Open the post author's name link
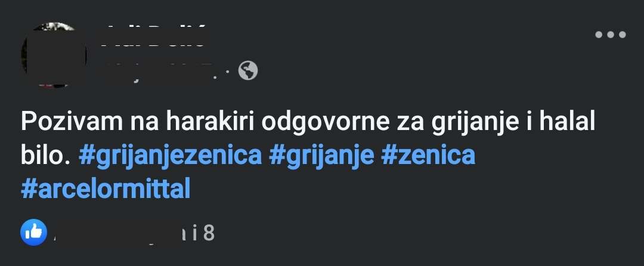The height and width of the screenshot is (266, 644). 156,36
